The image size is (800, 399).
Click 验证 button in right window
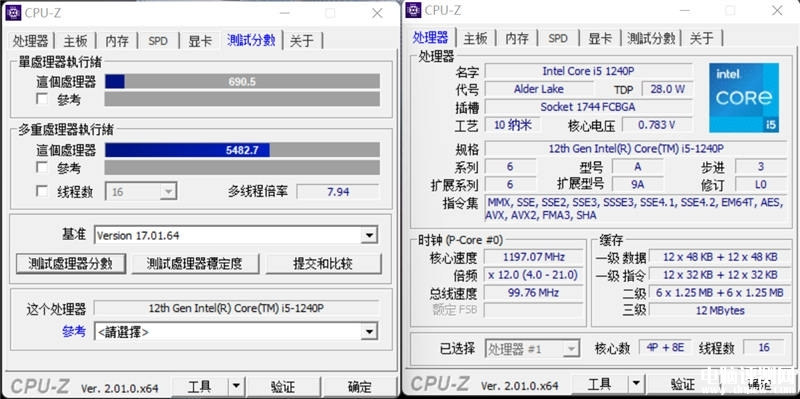coord(683,384)
